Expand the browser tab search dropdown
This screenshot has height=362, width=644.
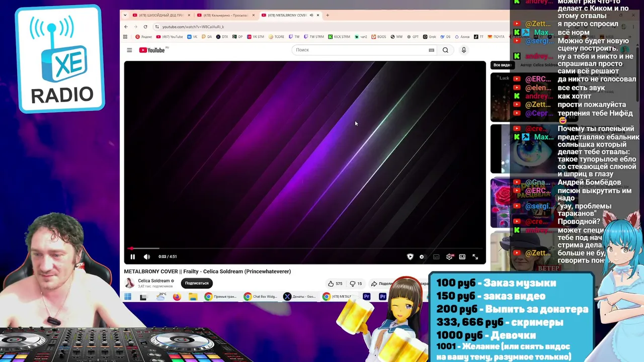pos(125,15)
